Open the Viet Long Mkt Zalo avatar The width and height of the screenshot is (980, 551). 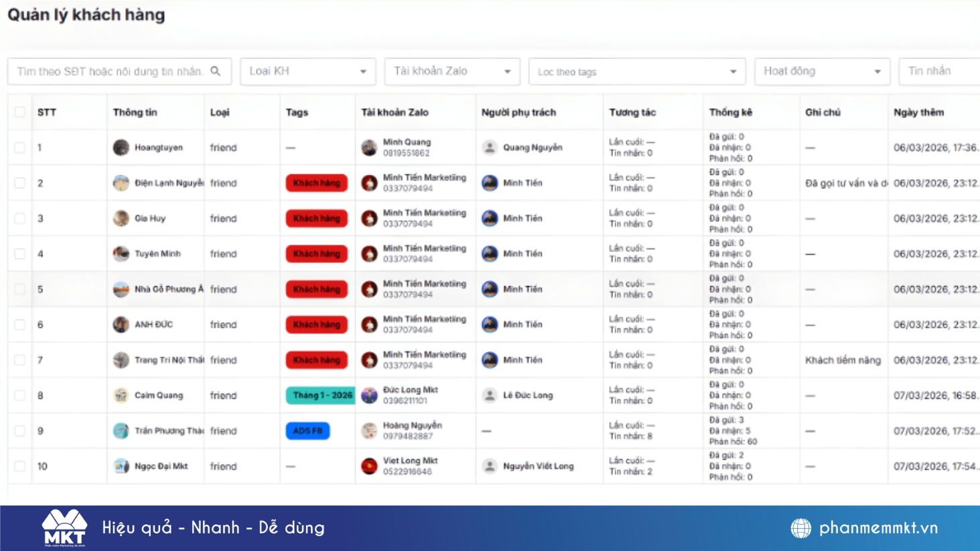pyautogui.click(x=368, y=465)
